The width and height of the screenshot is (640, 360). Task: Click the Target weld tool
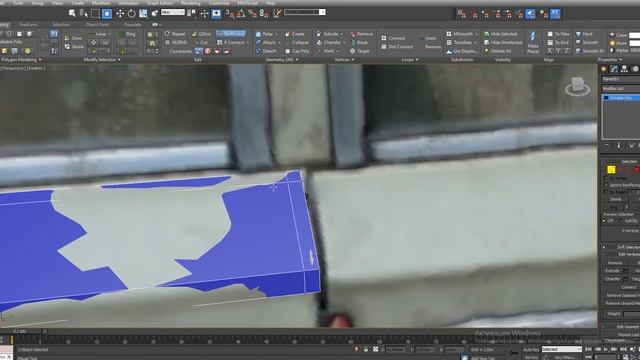point(360,51)
